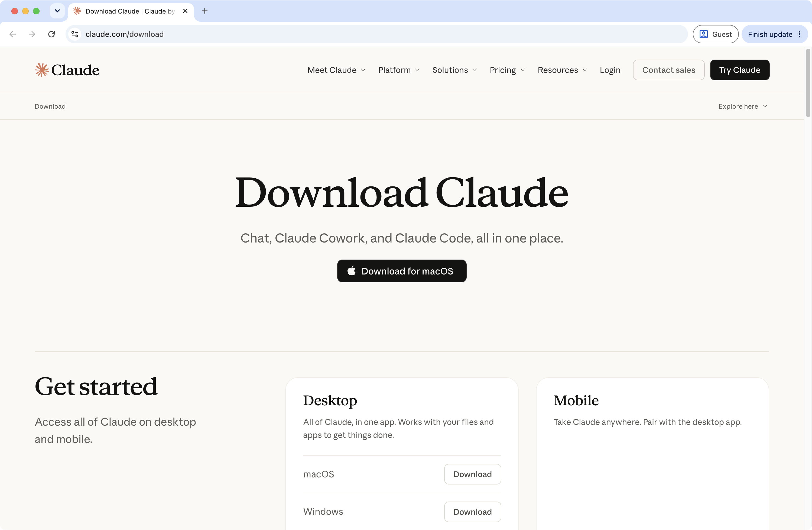
Task: Open the Login link
Action: [x=610, y=70]
